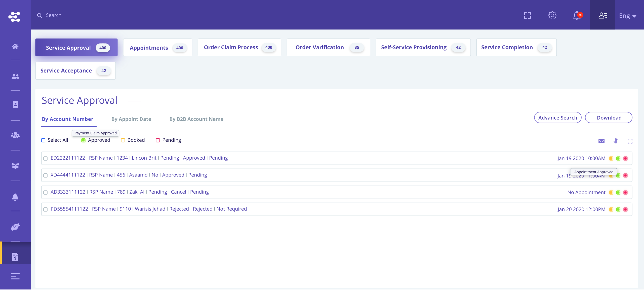Tick the Select All checkbox
Viewport: 644px width, 292px height.
pyautogui.click(x=43, y=140)
